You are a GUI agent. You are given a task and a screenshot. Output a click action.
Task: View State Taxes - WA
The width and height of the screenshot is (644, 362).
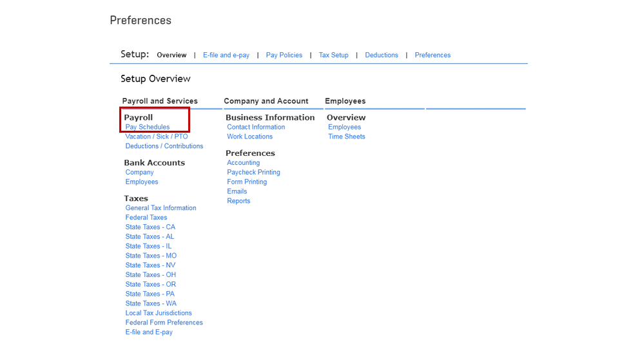pyautogui.click(x=151, y=303)
